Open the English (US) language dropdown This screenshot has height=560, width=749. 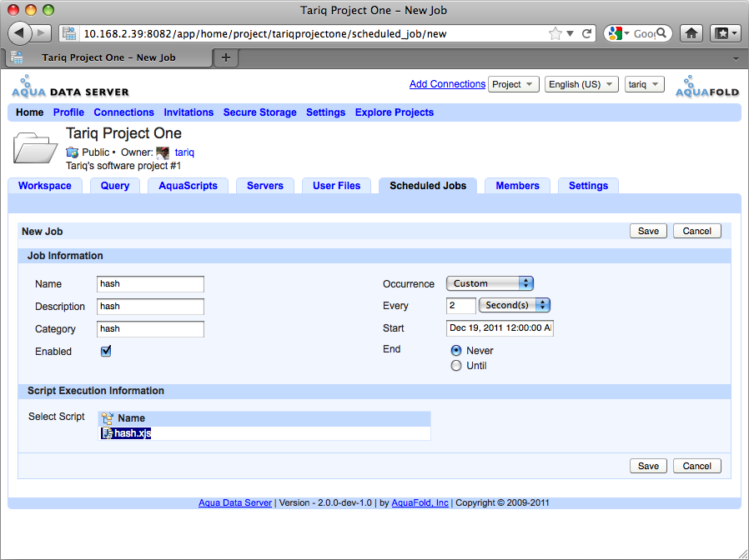[x=581, y=84]
